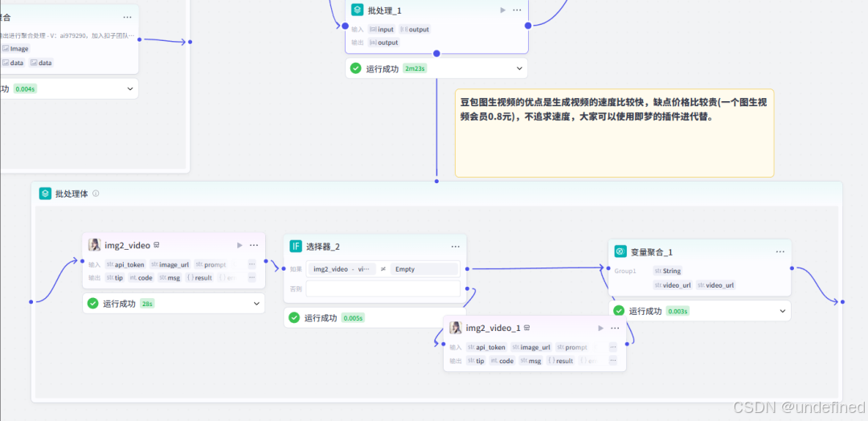Click the teal 批处理_1 node icon
868x421 pixels.
pyautogui.click(x=357, y=10)
